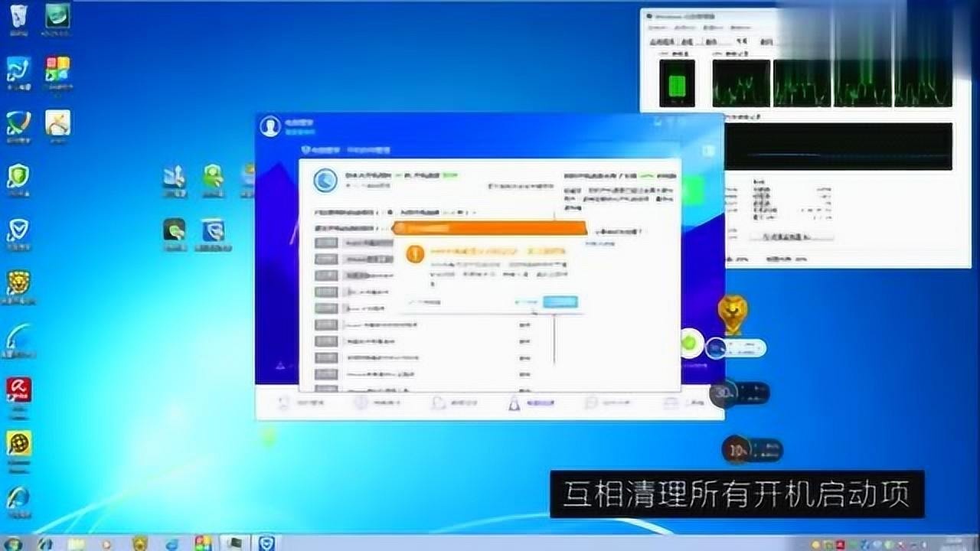Click the Windows Start orb
Image resolution: width=980 pixels, height=551 pixels.
coord(13,543)
